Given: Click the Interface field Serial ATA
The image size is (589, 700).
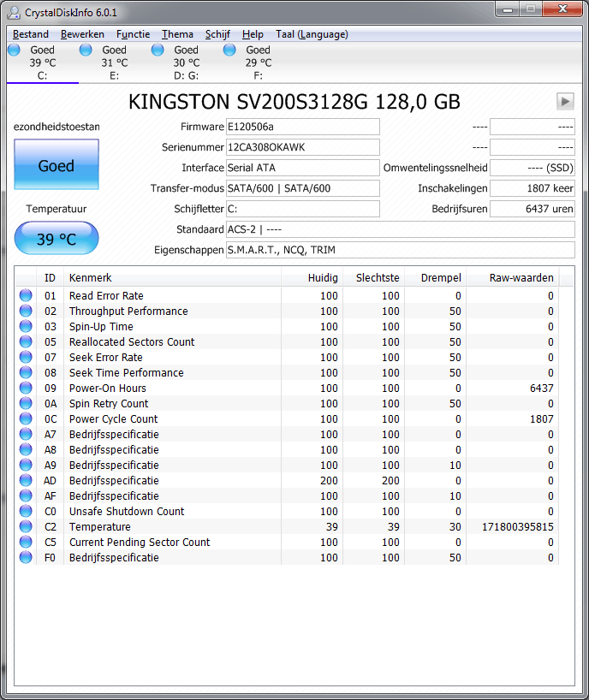Looking at the screenshot, I should (303, 168).
